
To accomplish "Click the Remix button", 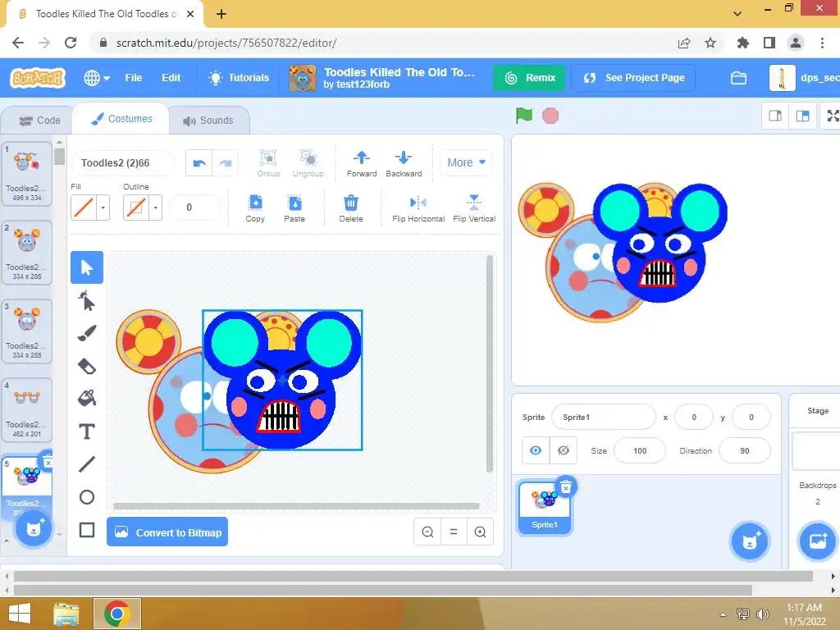I will pyautogui.click(x=530, y=78).
